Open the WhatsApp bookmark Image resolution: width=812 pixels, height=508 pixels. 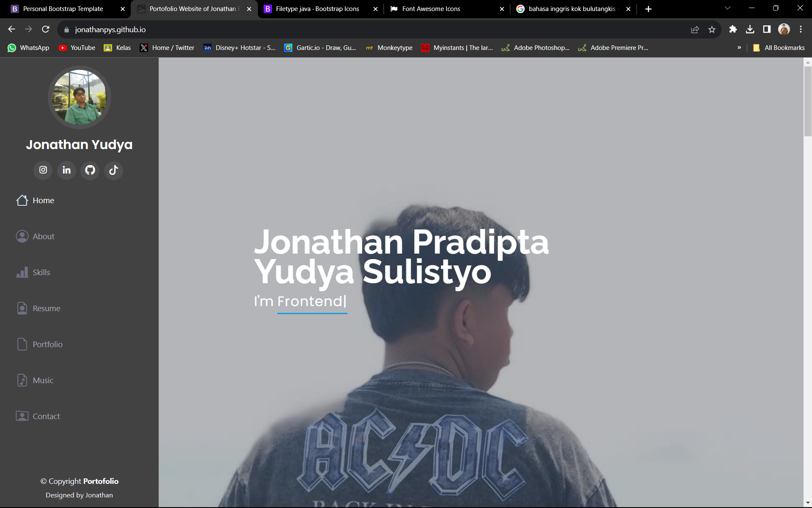click(x=28, y=48)
